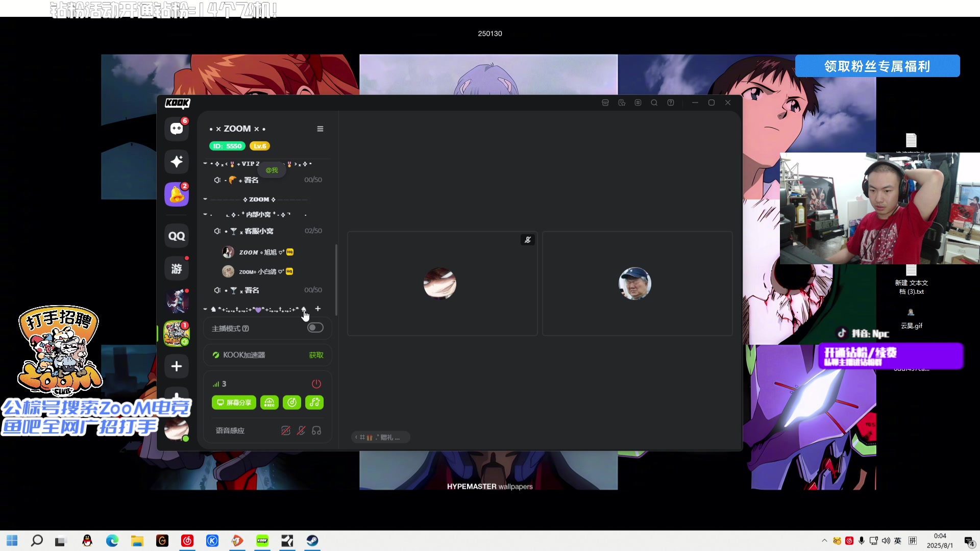Open QQ penguin in taskbar
The height and width of the screenshot is (551, 980).
click(87, 541)
